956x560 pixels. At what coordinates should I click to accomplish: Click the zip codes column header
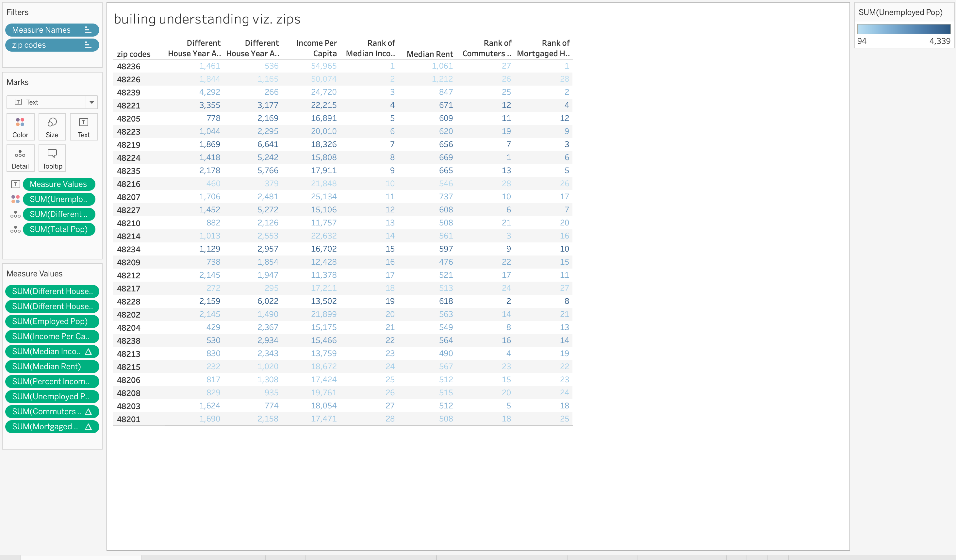[x=134, y=54]
